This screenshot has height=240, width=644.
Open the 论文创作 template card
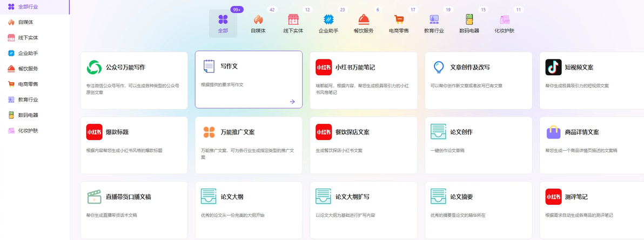tap(479, 145)
